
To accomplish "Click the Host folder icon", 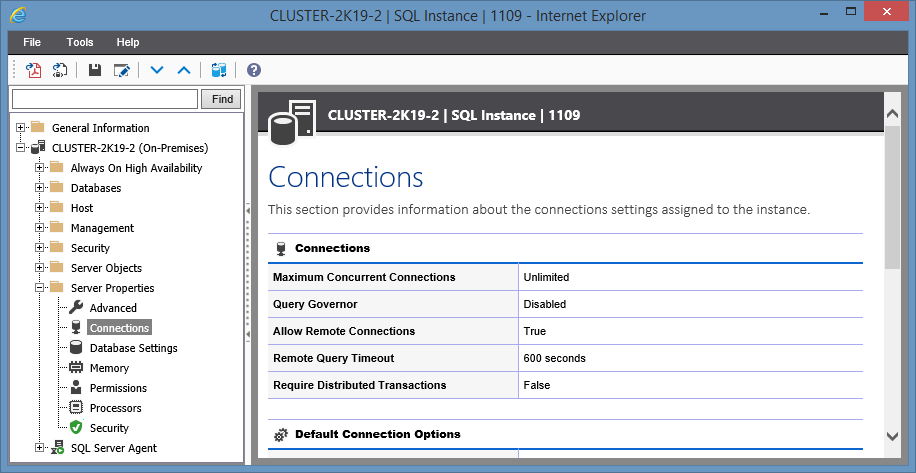I will coord(56,207).
